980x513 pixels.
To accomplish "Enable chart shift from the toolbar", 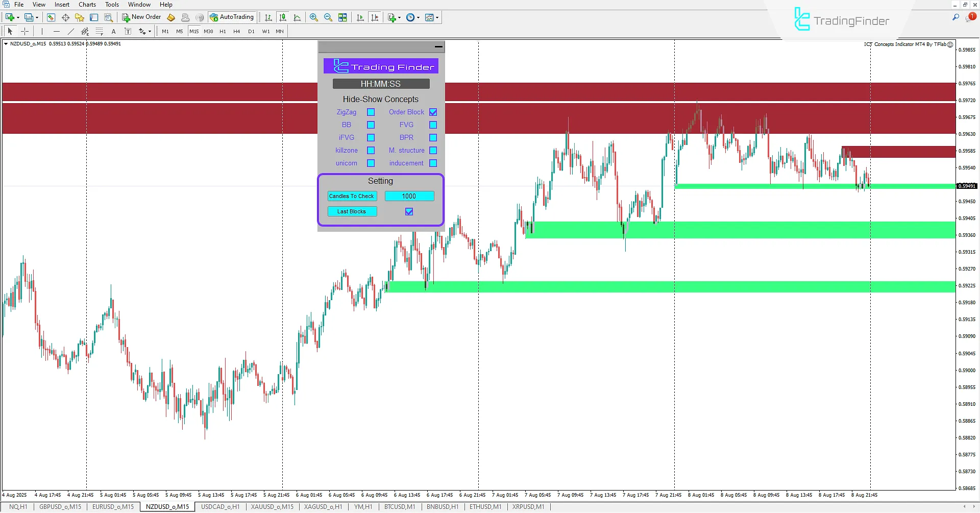I will [375, 17].
